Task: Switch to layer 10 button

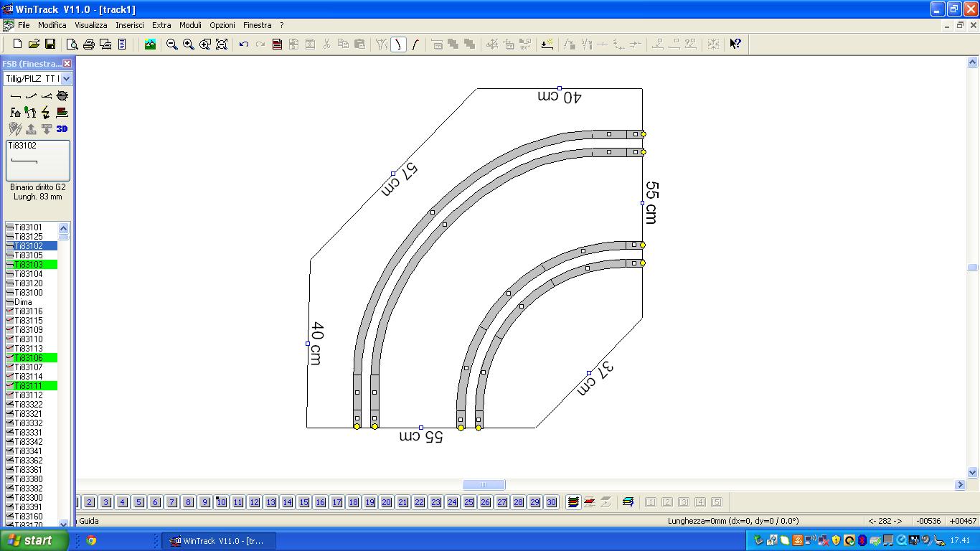Action: (x=222, y=502)
